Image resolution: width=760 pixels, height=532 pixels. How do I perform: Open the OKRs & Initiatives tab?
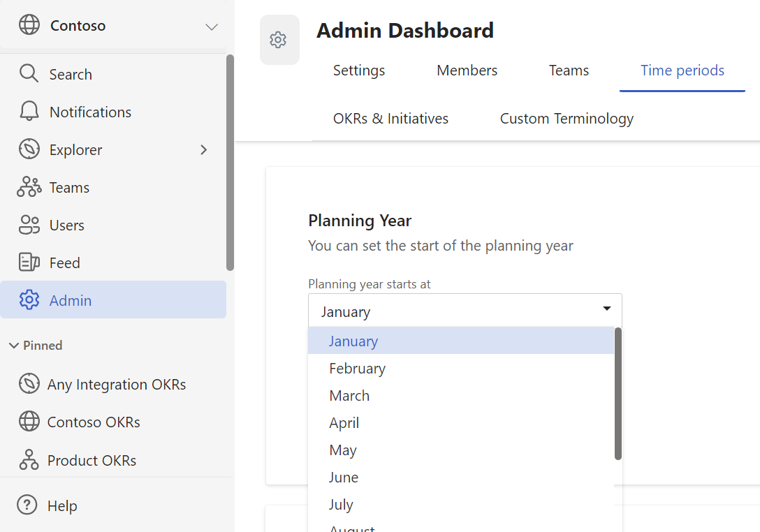pyautogui.click(x=390, y=119)
